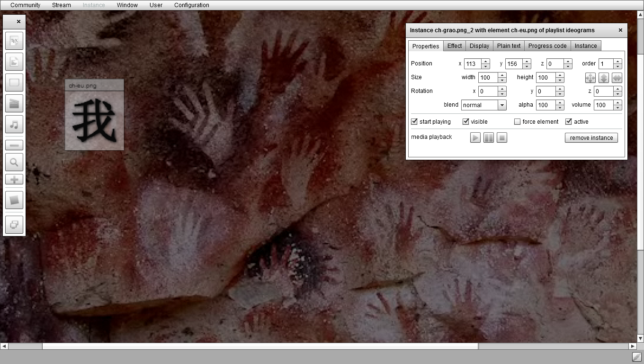Click the Position y input field
644x364 pixels.
tap(514, 64)
